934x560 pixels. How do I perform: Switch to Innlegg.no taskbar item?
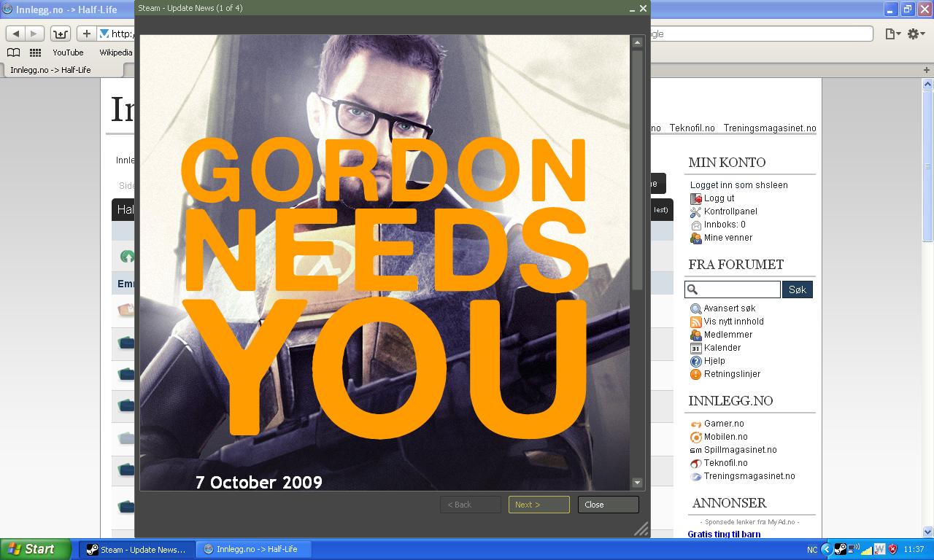coord(254,549)
